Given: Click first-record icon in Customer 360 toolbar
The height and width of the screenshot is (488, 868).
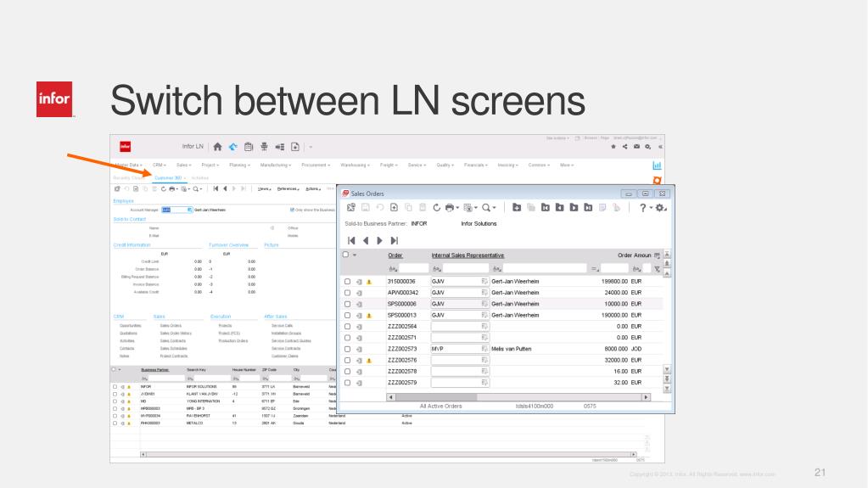Looking at the screenshot, I should [x=216, y=189].
